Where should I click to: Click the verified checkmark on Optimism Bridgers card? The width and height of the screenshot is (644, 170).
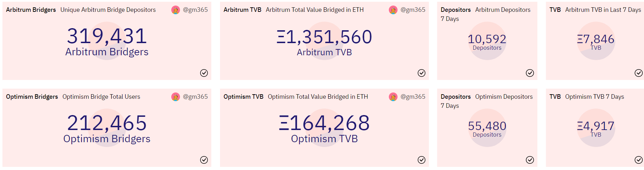click(204, 160)
